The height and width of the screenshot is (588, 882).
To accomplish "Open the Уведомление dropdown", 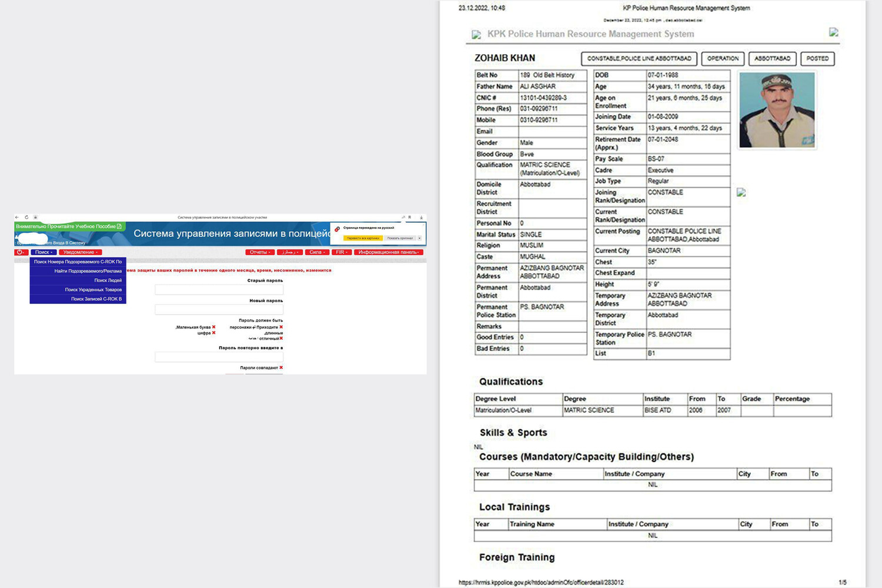I will (80, 252).
